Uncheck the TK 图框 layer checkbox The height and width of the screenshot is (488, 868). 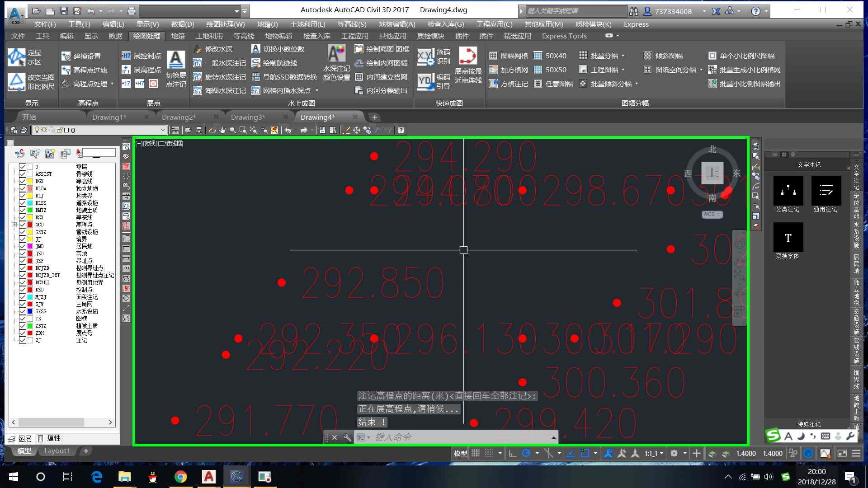22,319
